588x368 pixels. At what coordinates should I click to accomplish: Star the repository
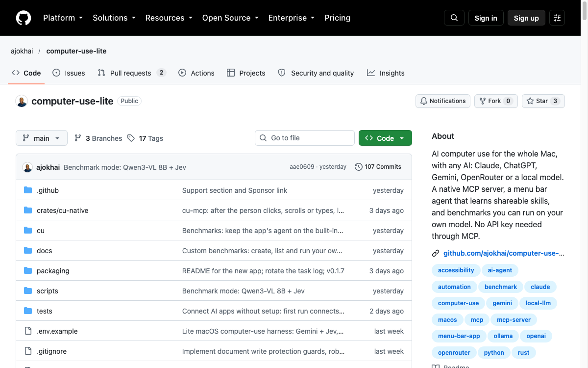[543, 101]
